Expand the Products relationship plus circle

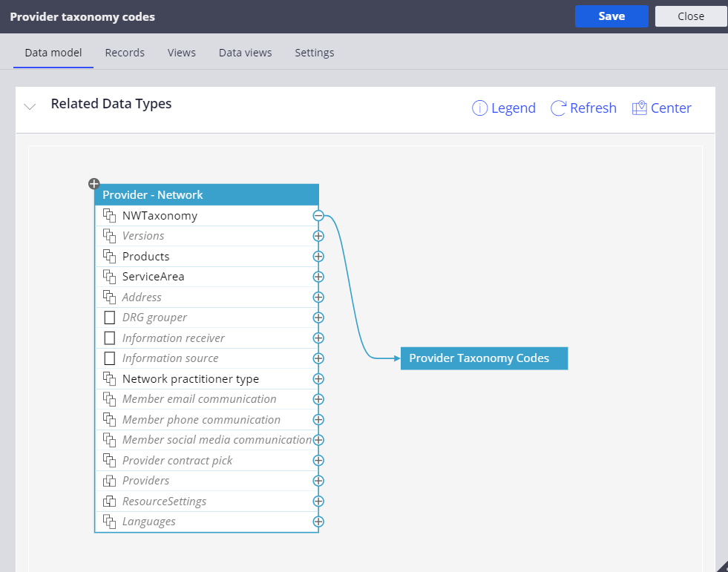click(x=318, y=257)
